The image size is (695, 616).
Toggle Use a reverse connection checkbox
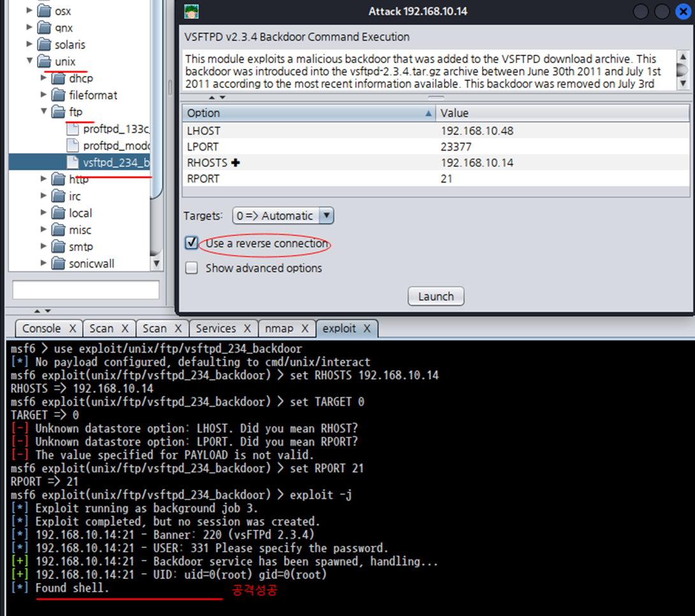point(191,242)
